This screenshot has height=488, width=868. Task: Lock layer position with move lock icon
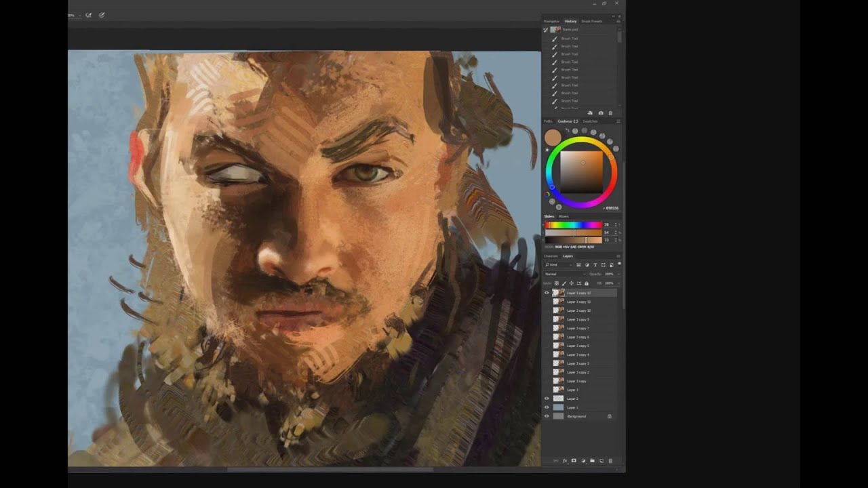[x=572, y=283]
